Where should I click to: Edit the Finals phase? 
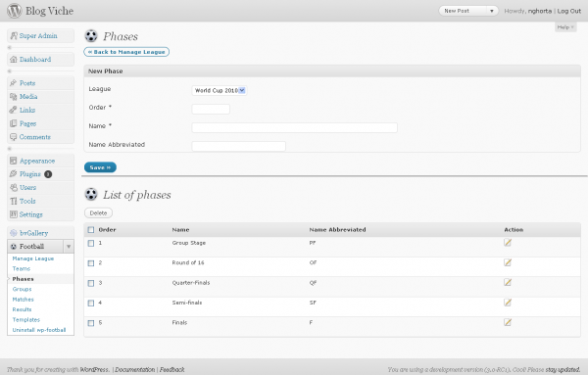[508, 322]
